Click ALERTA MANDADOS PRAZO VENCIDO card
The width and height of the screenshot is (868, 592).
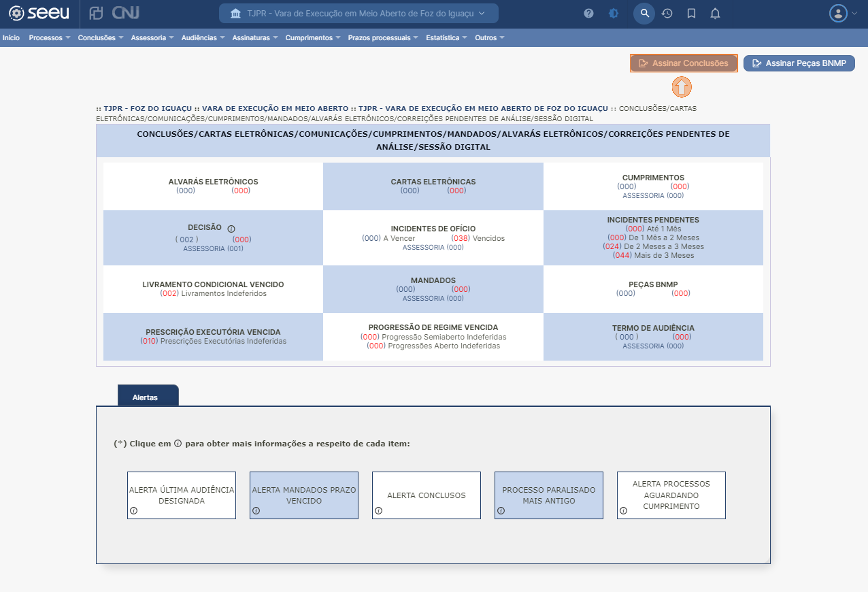tap(304, 495)
